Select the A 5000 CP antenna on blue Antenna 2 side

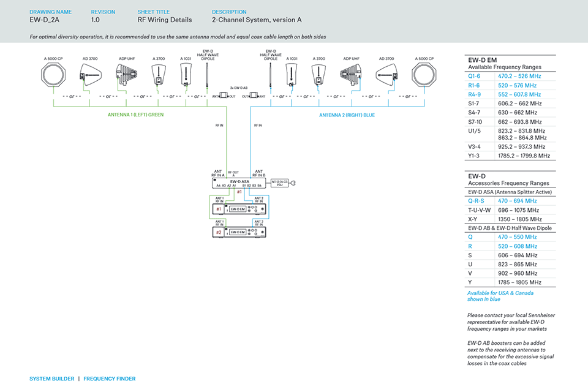[424, 74]
